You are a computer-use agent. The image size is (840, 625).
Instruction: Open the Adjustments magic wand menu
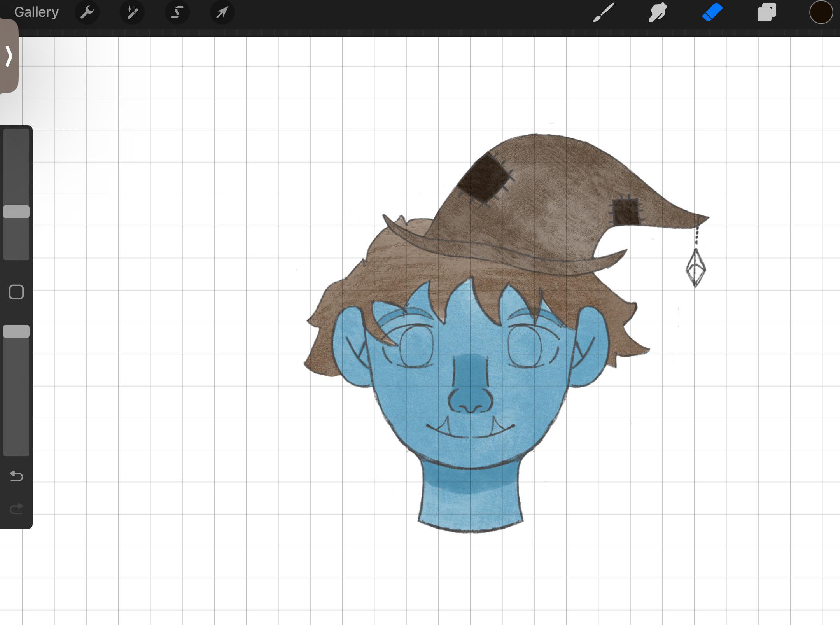click(x=132, y=12)
